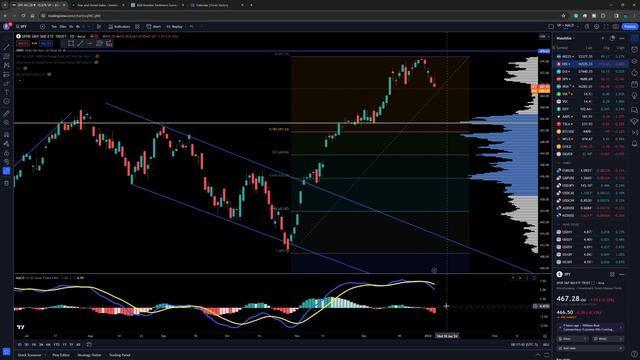This screenshot has width=640, height=360.
Task: Open the emoji and icons tool
Action: coord(7,102)
